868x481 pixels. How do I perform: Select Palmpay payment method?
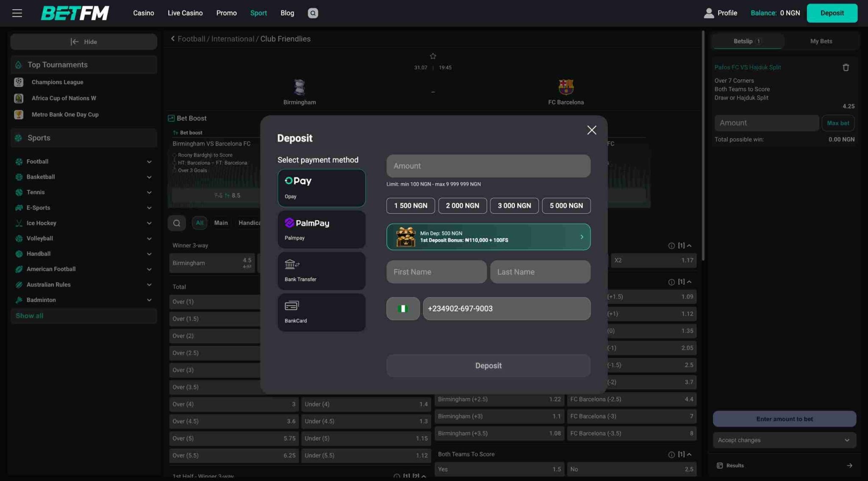(x=321, y=229)
